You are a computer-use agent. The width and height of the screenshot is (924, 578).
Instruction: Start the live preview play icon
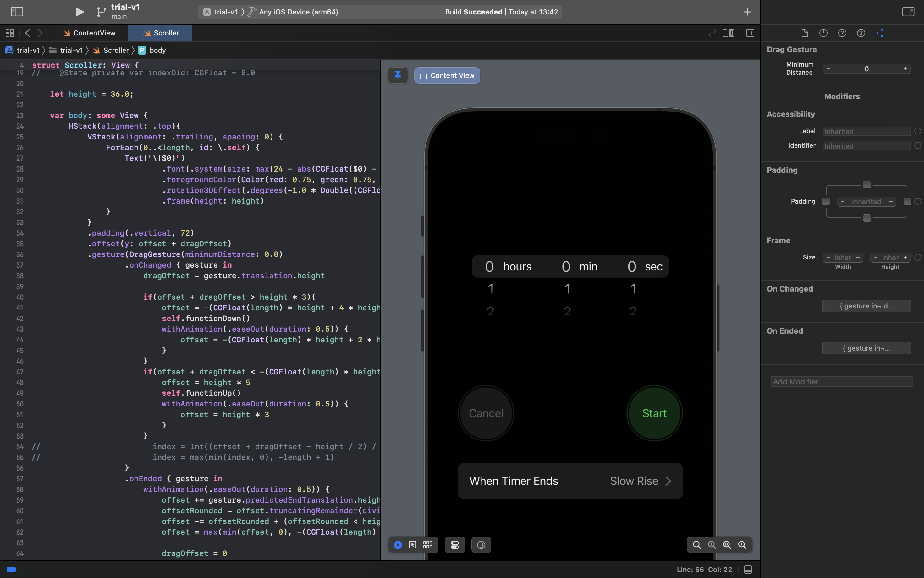398,545
